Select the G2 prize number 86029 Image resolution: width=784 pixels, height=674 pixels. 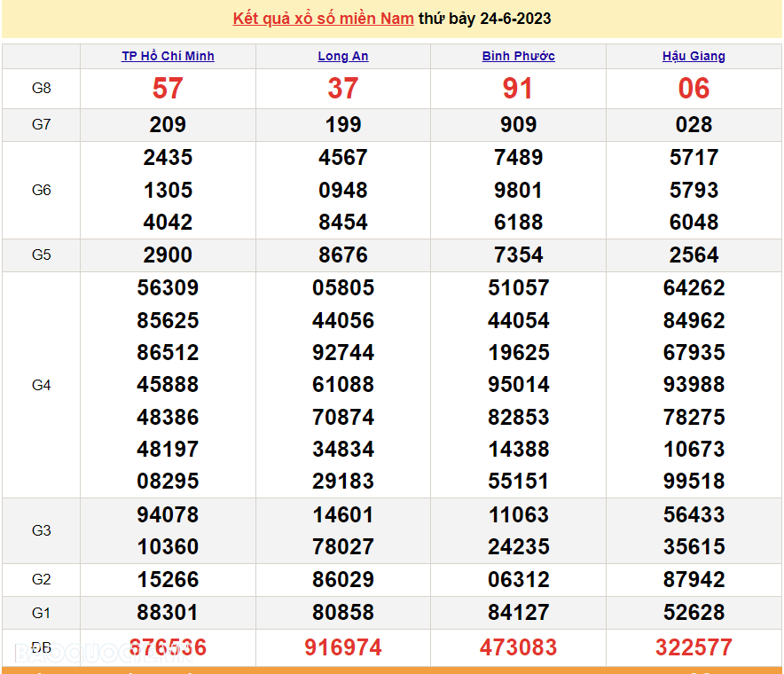343,579
